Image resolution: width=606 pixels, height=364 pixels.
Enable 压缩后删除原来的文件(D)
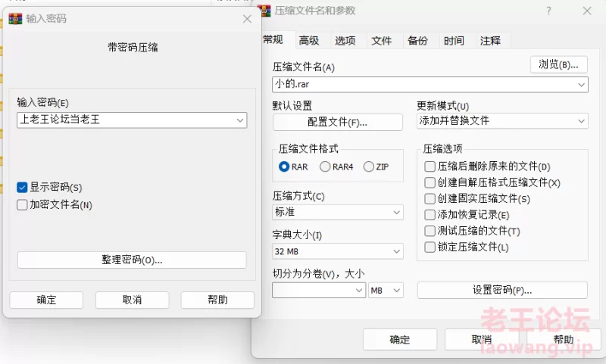(430, 166)
